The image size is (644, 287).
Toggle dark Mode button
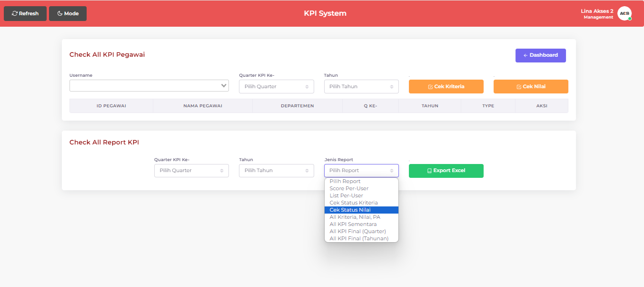point(68,14)
